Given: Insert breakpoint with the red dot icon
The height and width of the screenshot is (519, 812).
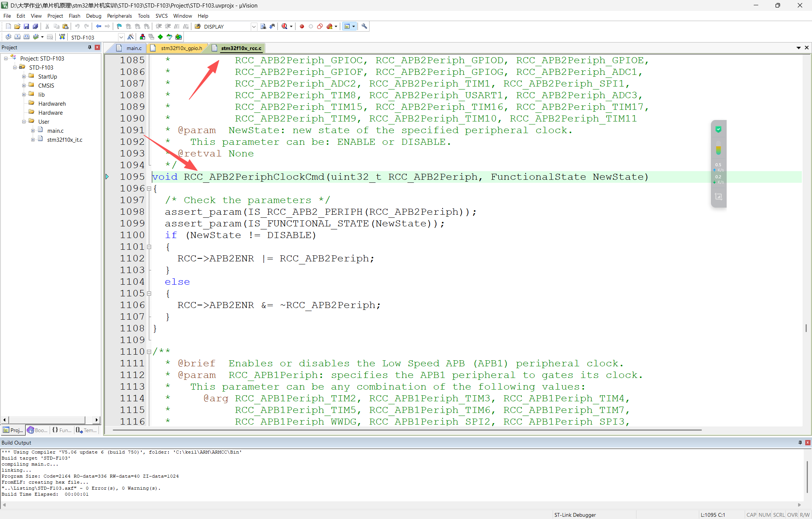Looking at the screenshot, I should point(301,26).
